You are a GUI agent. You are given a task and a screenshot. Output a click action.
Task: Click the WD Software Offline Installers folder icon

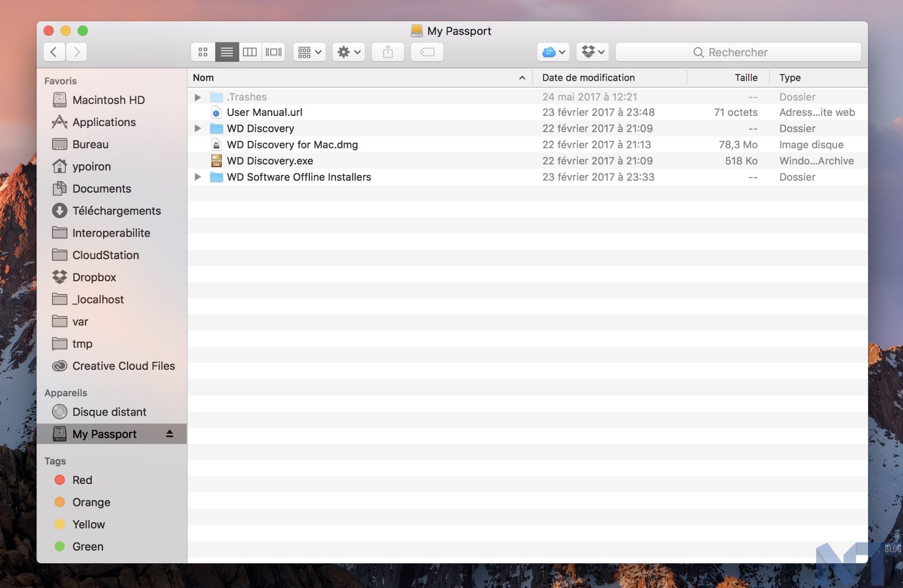click(216, 177)
